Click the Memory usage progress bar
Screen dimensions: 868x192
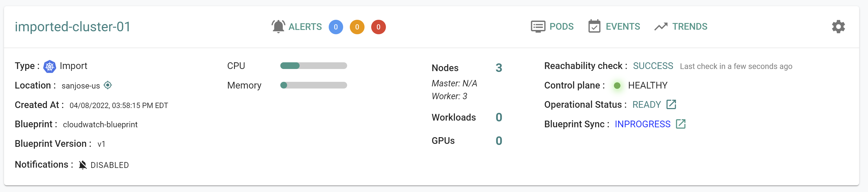313,85
